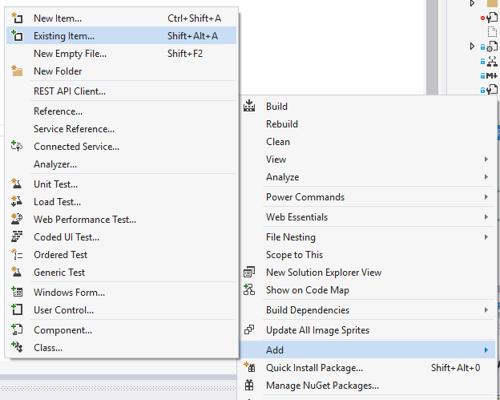
Task: Click the Show on Code Map icon
Action: point(249,290)
